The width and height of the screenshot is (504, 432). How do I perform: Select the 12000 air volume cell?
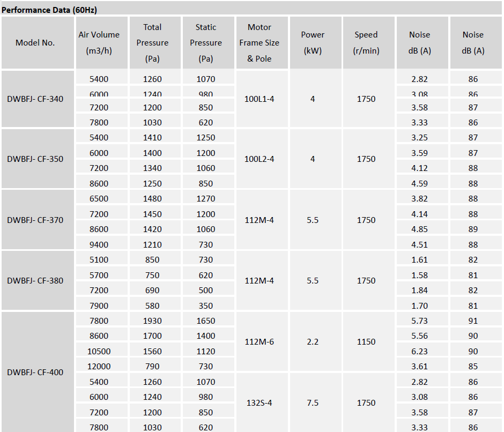click(x=99, y=367)
